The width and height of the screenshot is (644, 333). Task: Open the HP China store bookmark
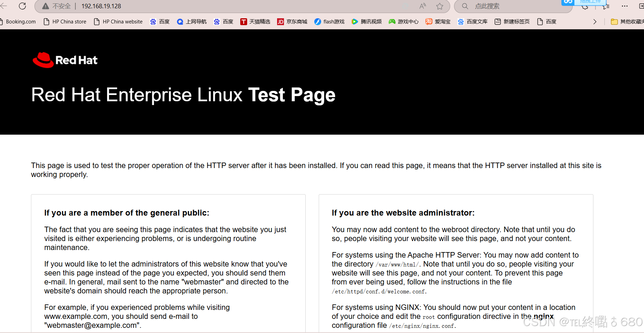coord(65,22)
